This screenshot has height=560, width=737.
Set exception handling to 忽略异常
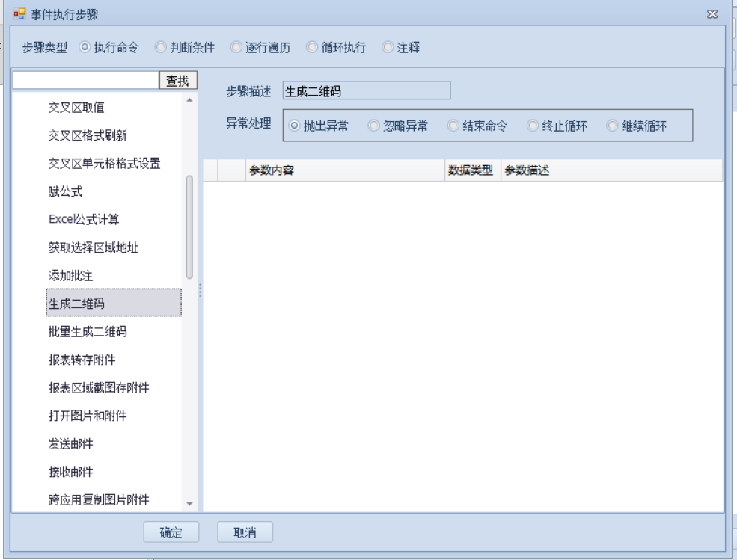(374, 126)
